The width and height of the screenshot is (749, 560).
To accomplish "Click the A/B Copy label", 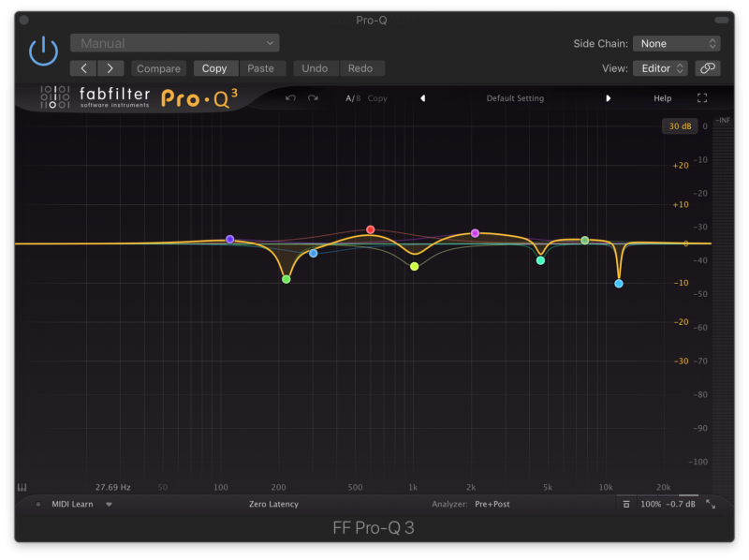I will pyautogui.click(x=377, y=98).
